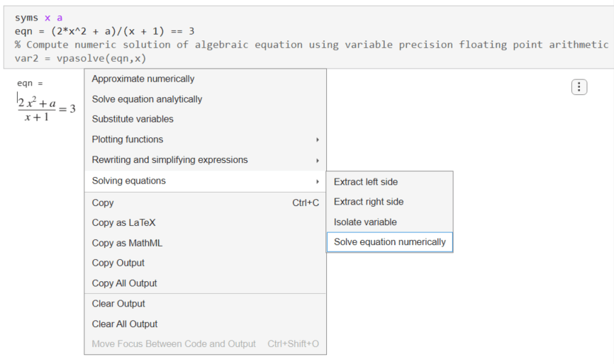Select Extract right side option
This screenshot has height=364, width=614.
tap(369, 202)
